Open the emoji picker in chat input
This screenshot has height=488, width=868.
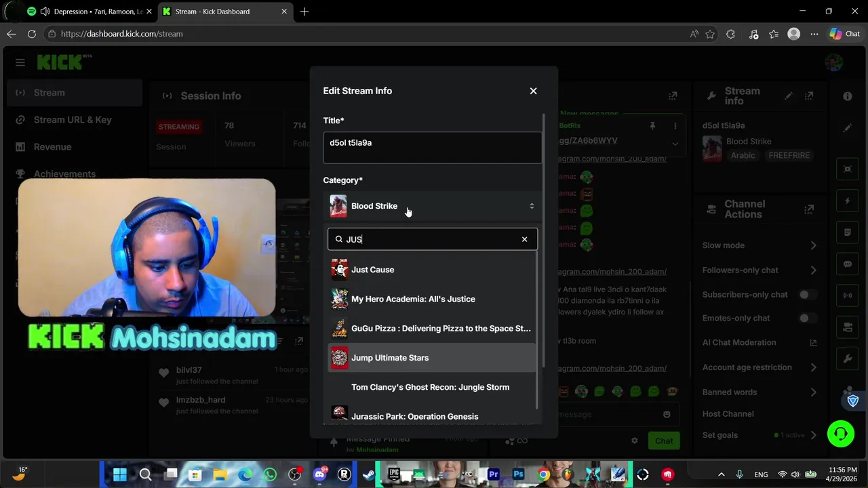click(667, 414)
